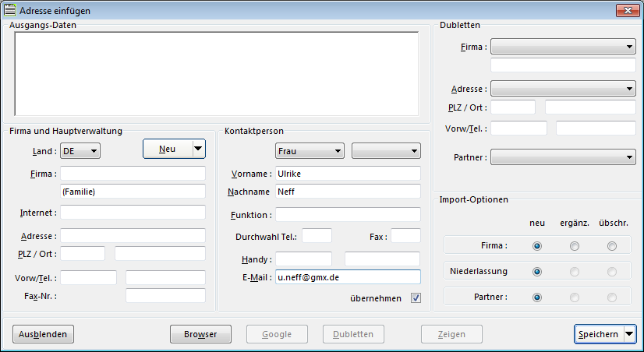
Task: Click inside the Ausgangs-Daten text area
Action: (x=218, y=74)
